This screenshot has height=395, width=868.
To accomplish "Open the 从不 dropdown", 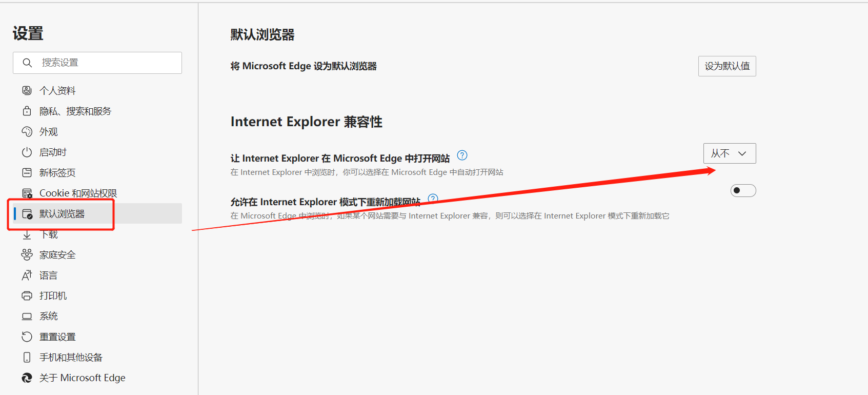I will (730, 153).
